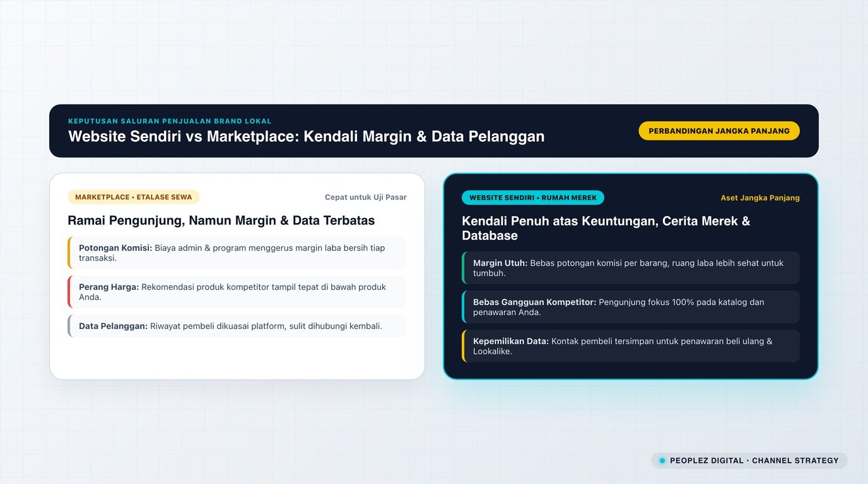Click the Aset Jangka Panjang label
Viewport: 868px width, 484px height.
(760, 198)
